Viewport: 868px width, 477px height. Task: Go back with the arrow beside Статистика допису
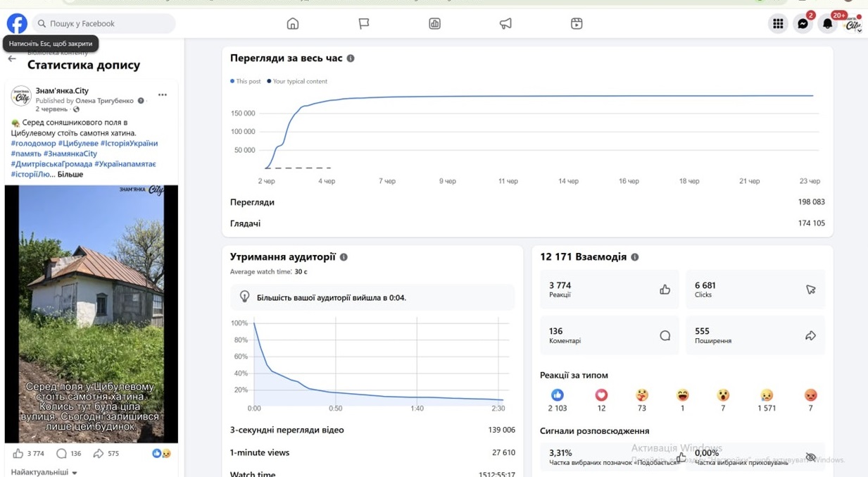[12, 59]
